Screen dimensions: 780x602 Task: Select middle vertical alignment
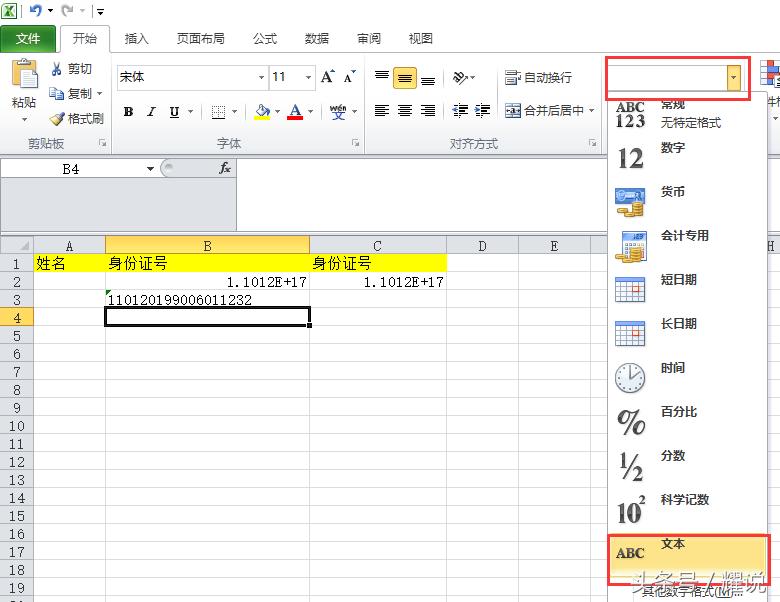click(405, 78)
